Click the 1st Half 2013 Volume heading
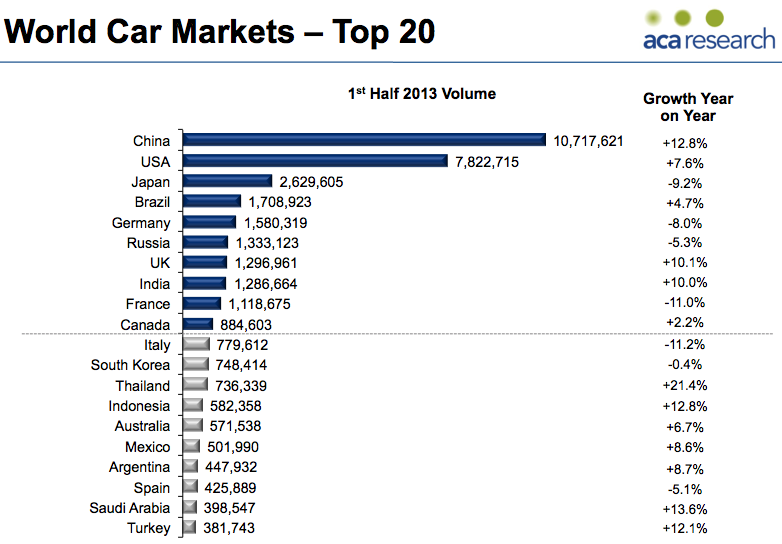Viewport: 782px width, 544px height. click(421, 94)
